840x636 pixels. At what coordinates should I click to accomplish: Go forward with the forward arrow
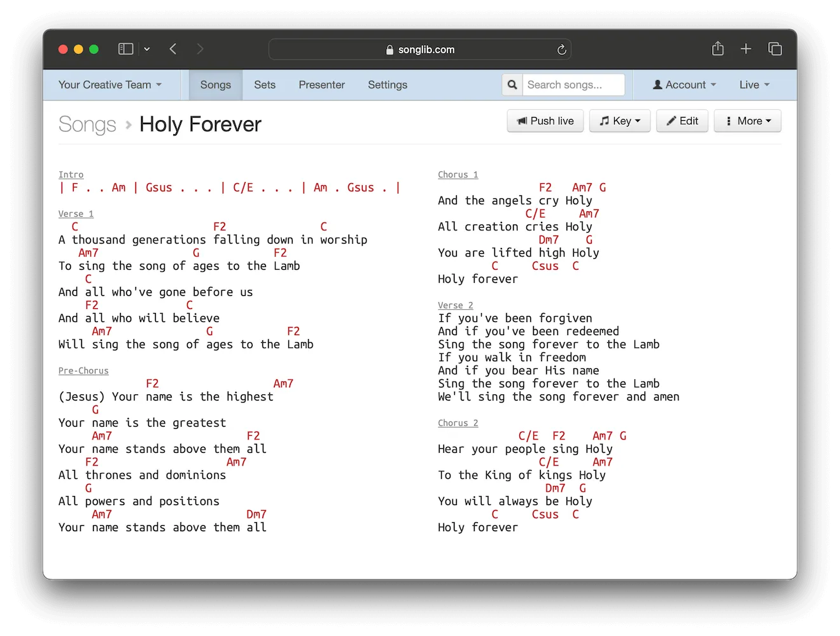point(200,49)
